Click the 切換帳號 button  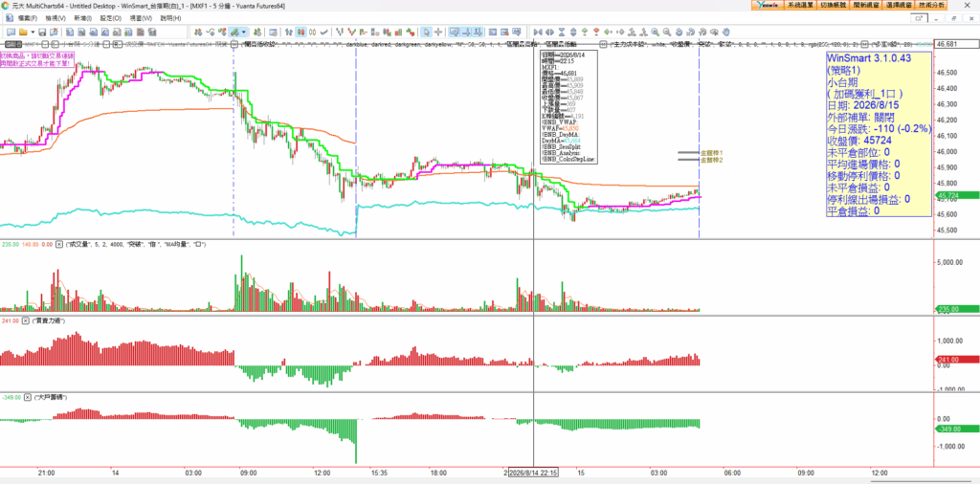click(x=835, y=5)
